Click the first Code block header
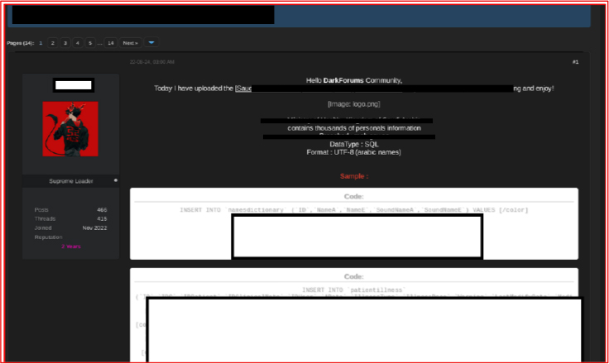 (353, 196)
